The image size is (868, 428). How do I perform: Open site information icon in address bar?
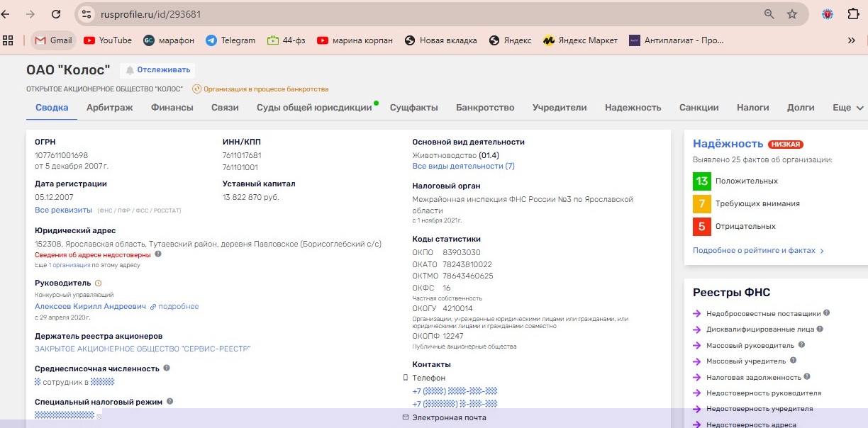click(86, 14)
